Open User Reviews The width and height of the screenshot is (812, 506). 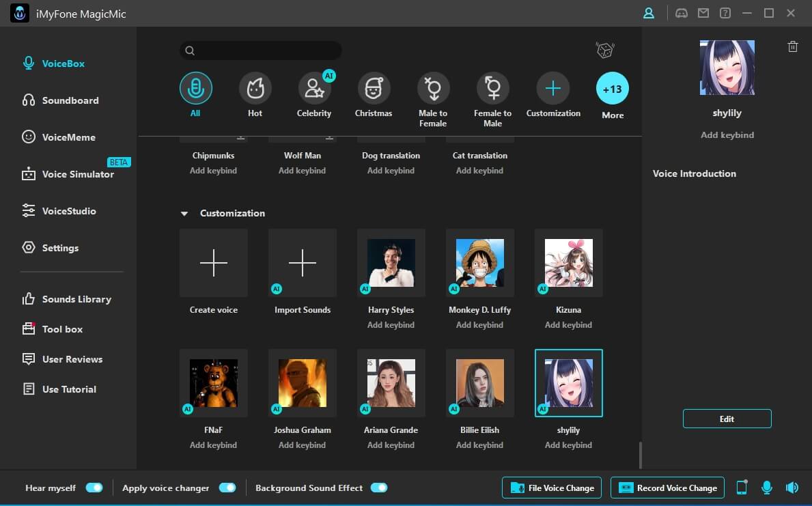coord(62,359)
